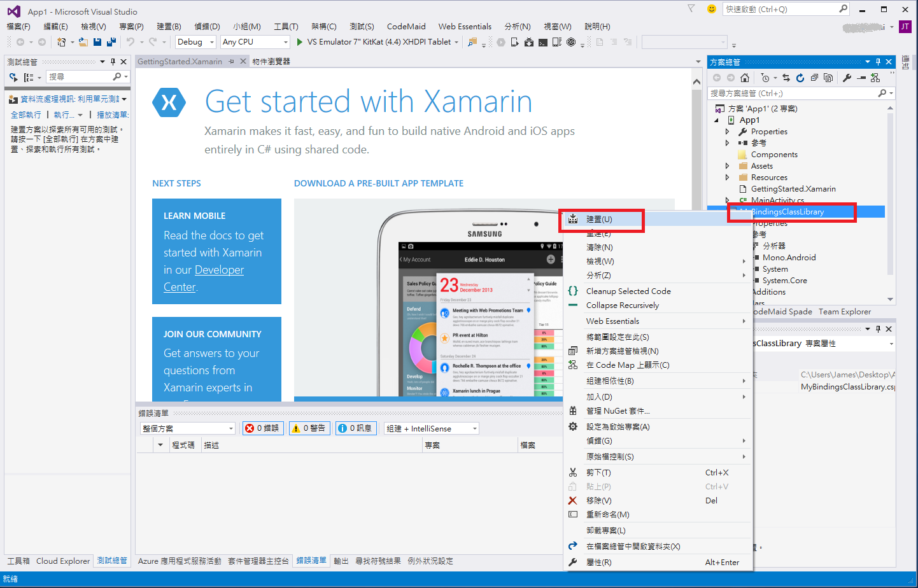
Task: Open the 整個方案 scope dropdown
Action: pyautogui.click(x=188, y=428)
